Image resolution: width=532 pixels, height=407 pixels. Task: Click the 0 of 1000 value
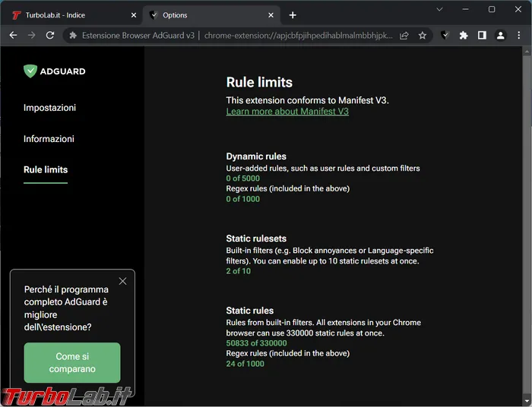click(x=243, y=199)
